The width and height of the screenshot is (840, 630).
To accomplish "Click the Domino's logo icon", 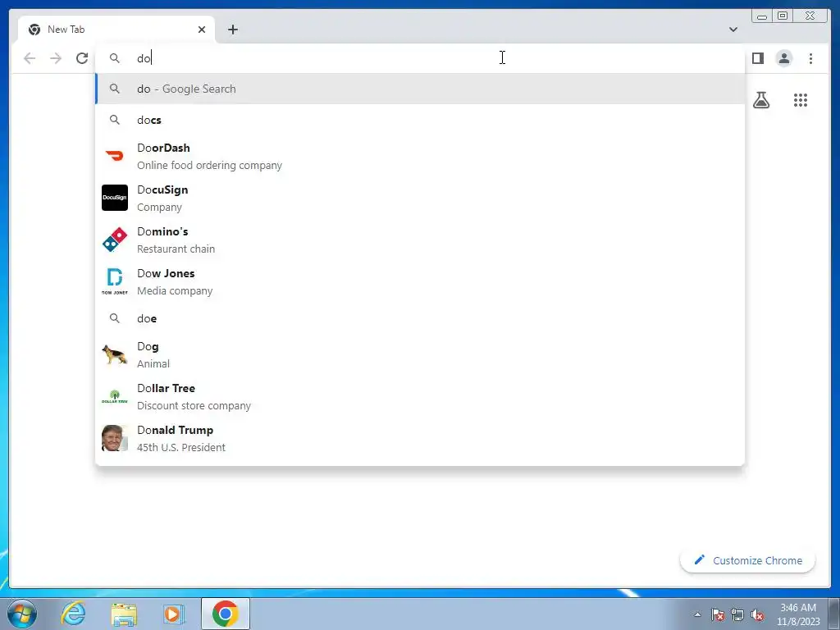I will point(115,240).
